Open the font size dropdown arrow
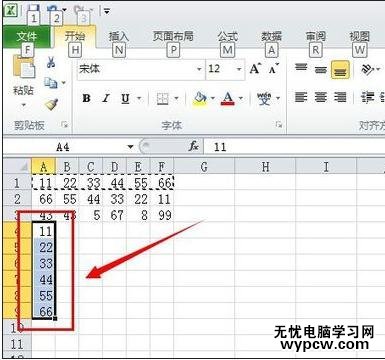 point(239,69)
